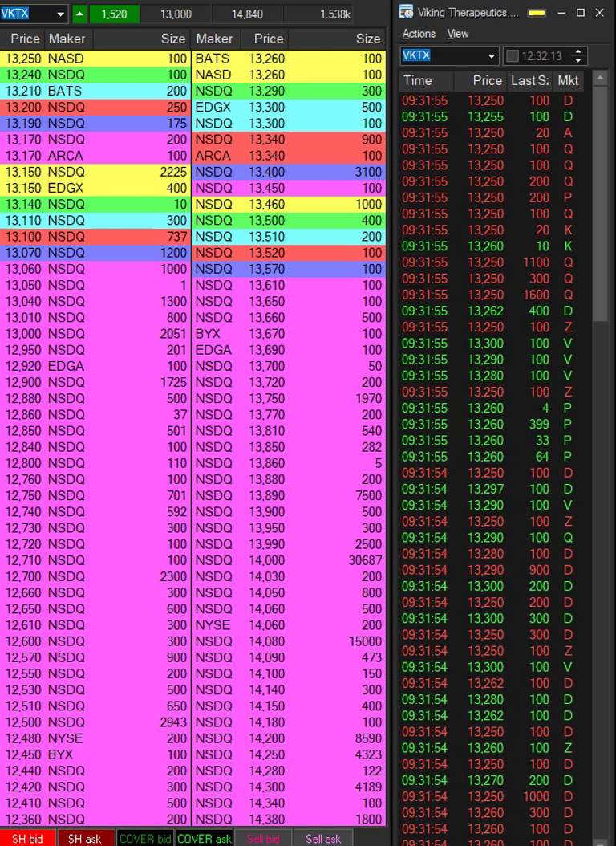Image resolution: width=616 pixels, height=846 pixels.
Task: Click the bid-side Size column header
Action: tap(141, 39)
